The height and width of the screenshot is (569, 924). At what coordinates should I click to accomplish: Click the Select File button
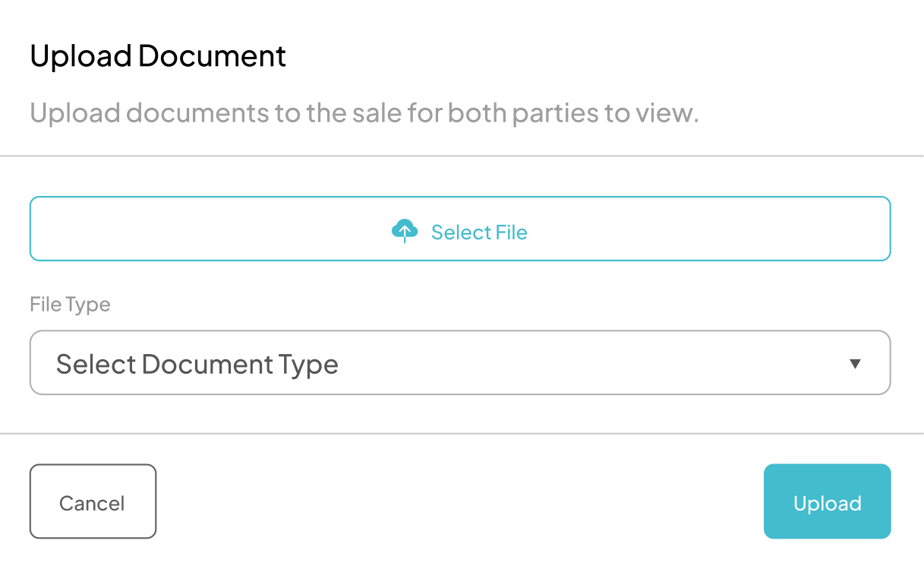[x=460, y=229]
